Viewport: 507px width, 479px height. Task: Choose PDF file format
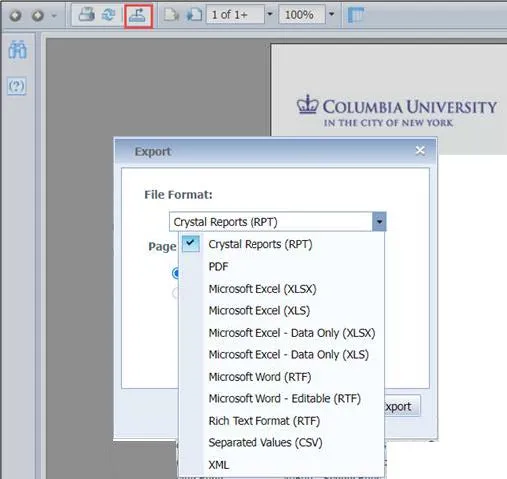pos(282,267)
